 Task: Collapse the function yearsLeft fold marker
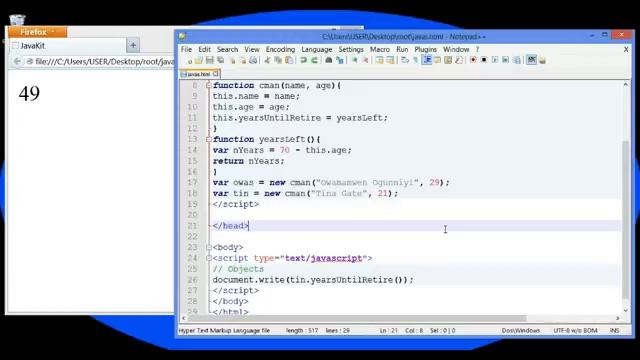point(209,139)
